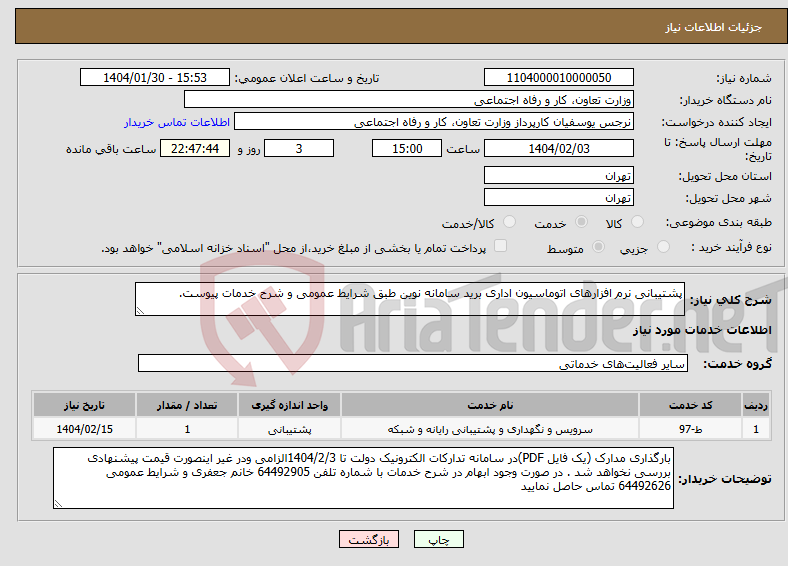Click the remaining time field 22:47:44
Screen dimensions: 788x566
pyautogui.click(x=195, y=148)
